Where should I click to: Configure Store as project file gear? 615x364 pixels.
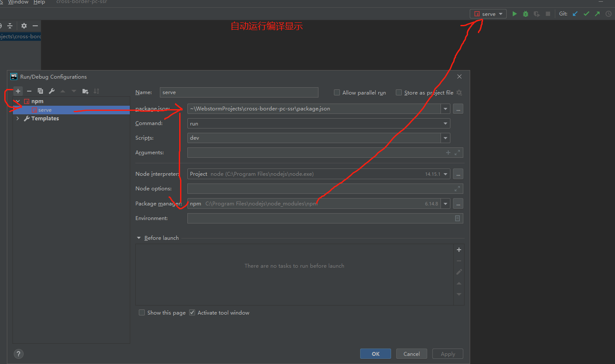coord(459,93)
